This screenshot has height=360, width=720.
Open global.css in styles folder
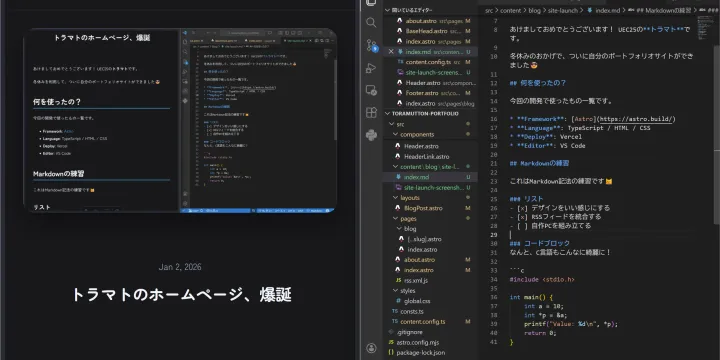(x=417, y=301)
